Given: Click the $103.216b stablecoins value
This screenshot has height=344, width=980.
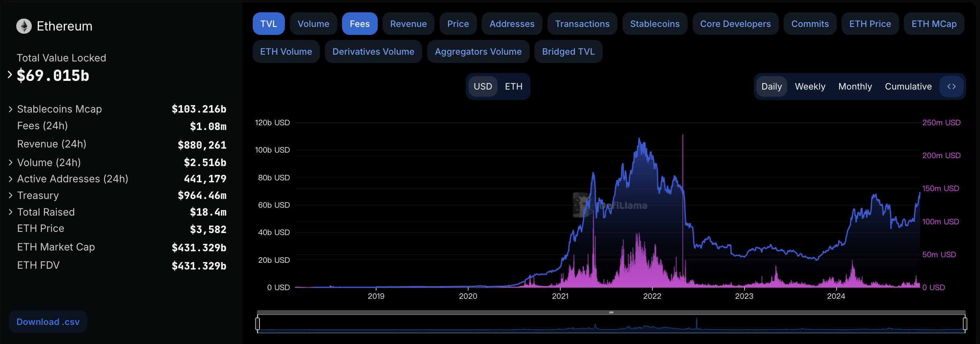Looking at the screenshot, I should pyautogui.click(x=199, y=109).
